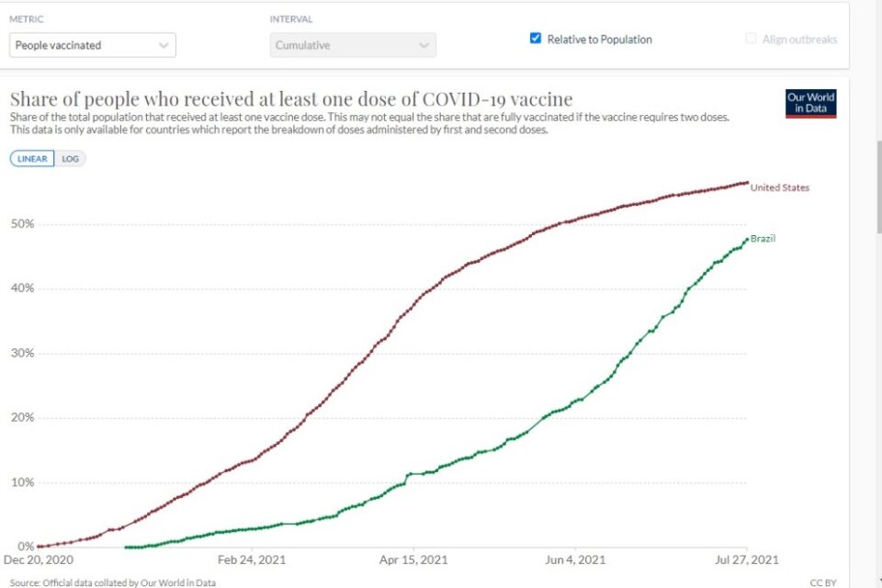Click the chevron arrow in the Metric selector
This screenshot has width=882, height=588.
pyautogui.click(x=164, y=46)
